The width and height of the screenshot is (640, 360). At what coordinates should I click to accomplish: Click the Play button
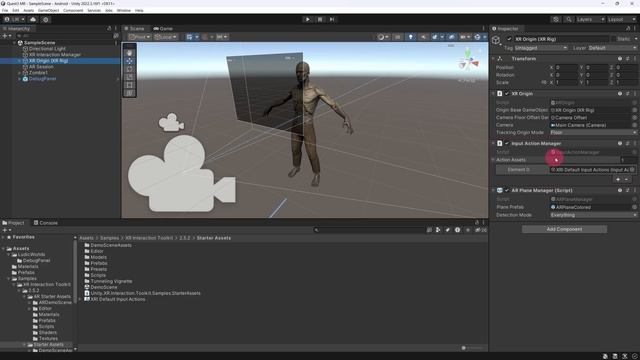click(x=307, y=19)
